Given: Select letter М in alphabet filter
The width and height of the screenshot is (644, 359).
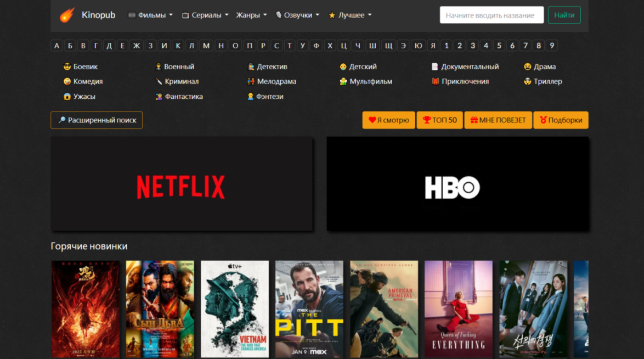Looking at the screenshot, I should [x=206, y=46].
